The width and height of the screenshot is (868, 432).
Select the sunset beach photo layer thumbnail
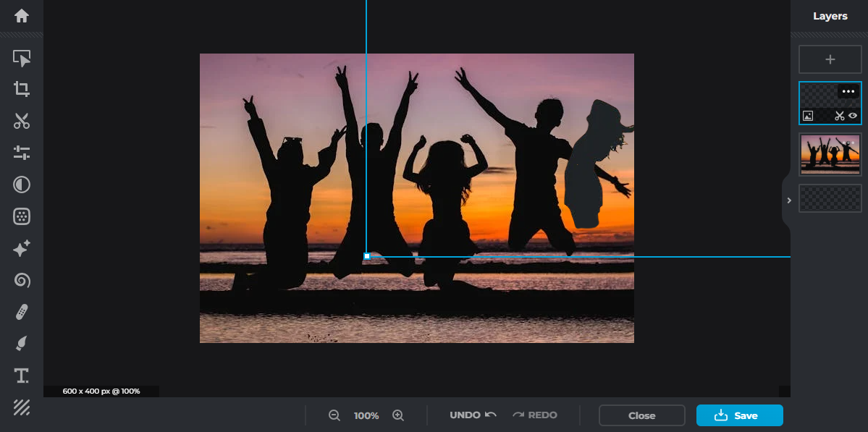click(x=830, y=154)
